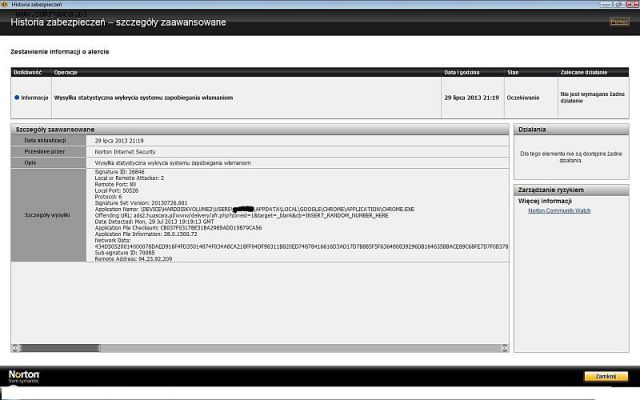
Task: Click the Zamknij button
Action: tap(606, 376)
